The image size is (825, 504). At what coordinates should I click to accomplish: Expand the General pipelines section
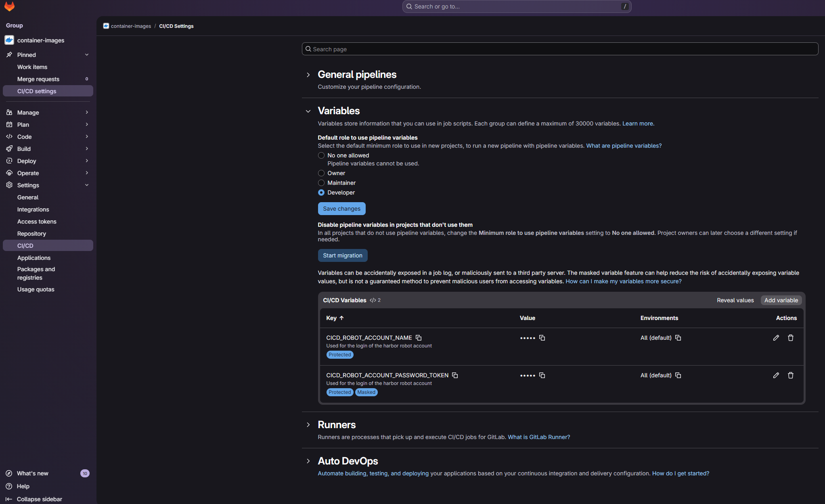[308, 75]
